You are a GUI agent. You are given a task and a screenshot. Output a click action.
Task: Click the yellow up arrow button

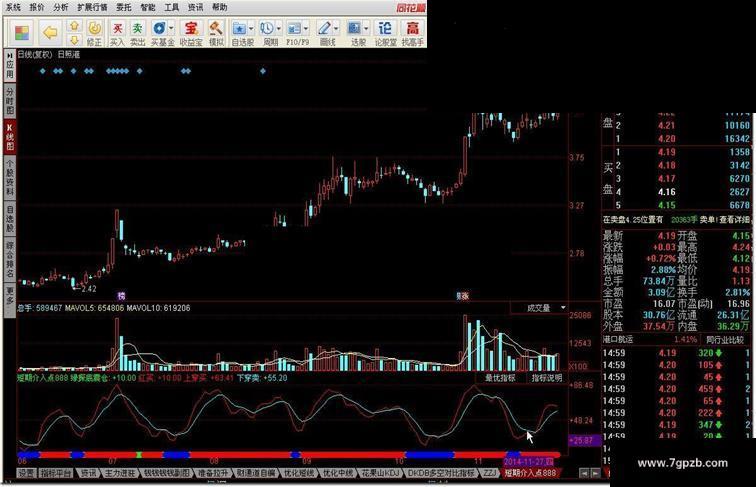74,26
